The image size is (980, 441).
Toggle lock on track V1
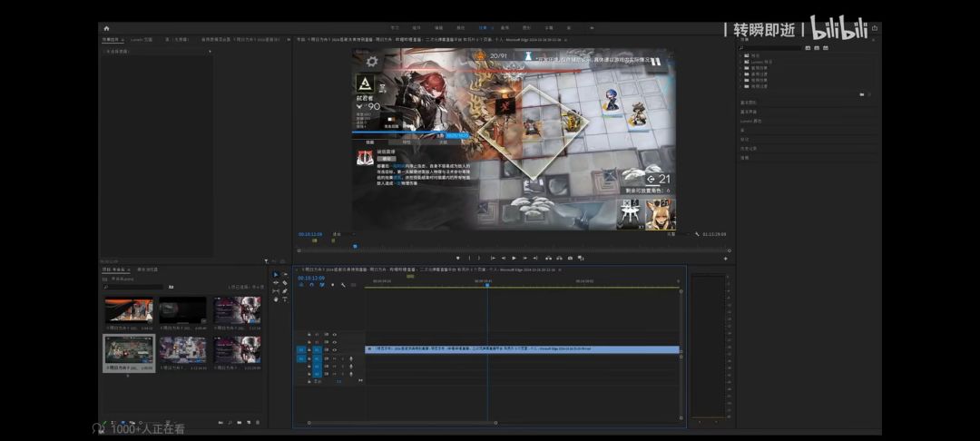[x=309, y=349]
